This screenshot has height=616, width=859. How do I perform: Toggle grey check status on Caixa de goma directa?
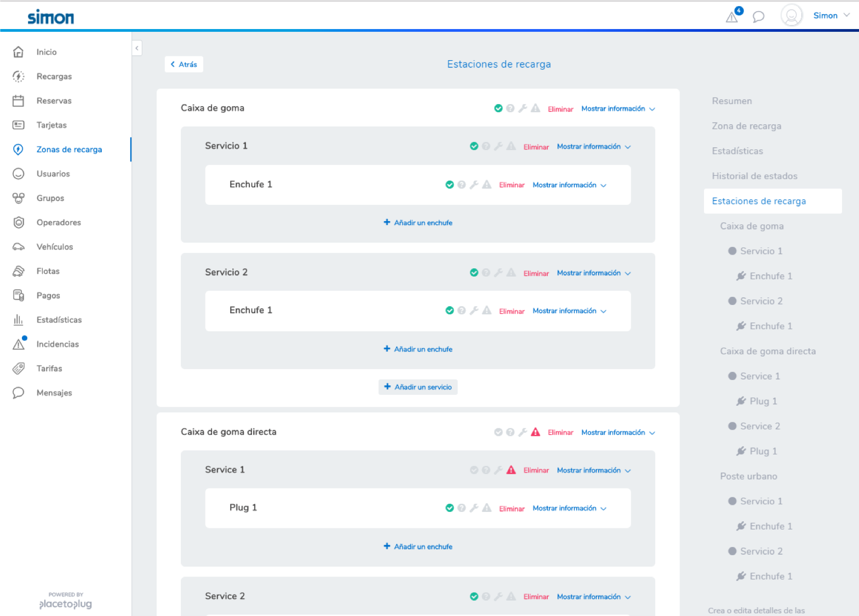498,432
